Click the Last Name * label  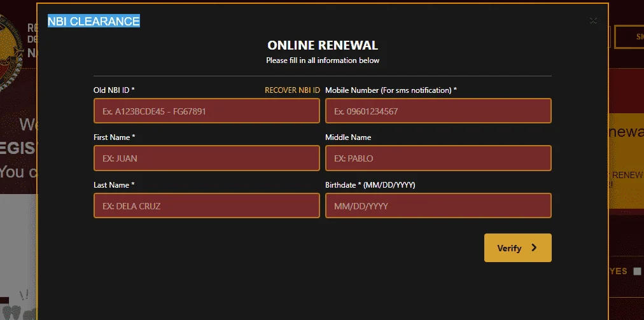point(114,185)
